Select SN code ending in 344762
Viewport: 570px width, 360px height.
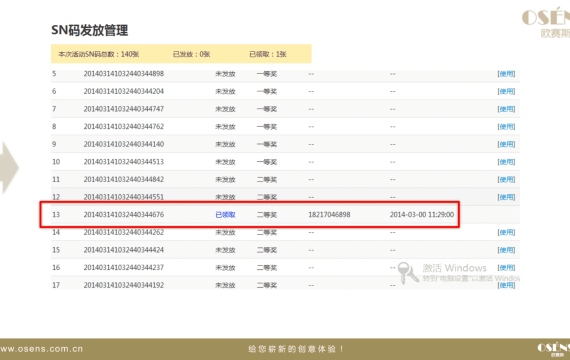124,127
